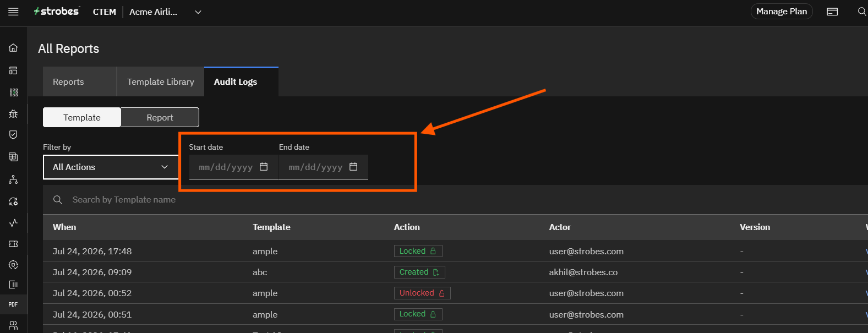The width and height of the screenshot is (868, 333).
Task: Click the Template column header
Action: [x=271, y=227]
